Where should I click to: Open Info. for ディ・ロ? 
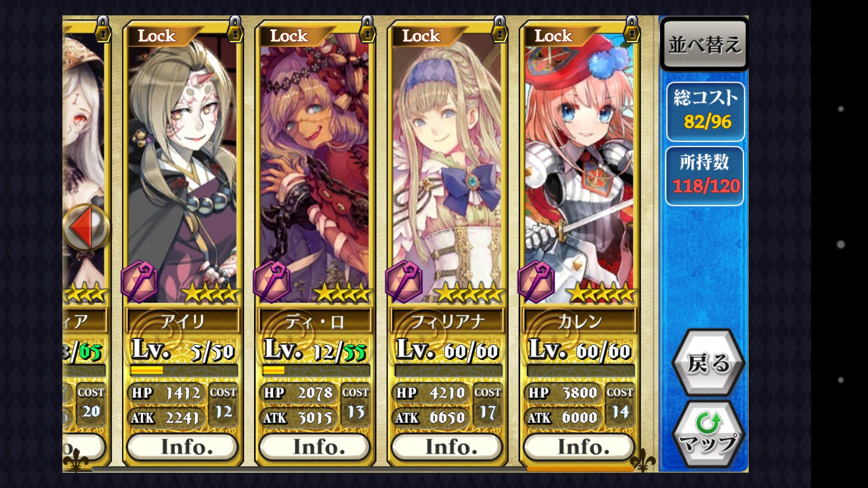[315, 447]
